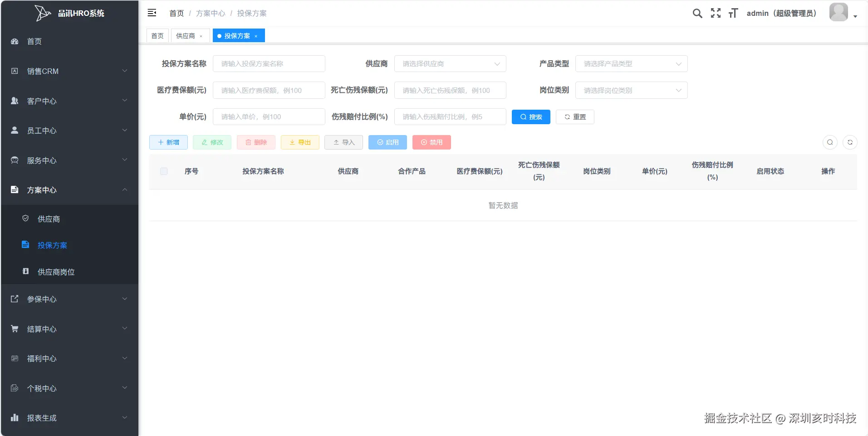Open 供应商岗位 in sidebar submenu
The height and width of the screenshot is (436, 868).
tap(69, 272)
